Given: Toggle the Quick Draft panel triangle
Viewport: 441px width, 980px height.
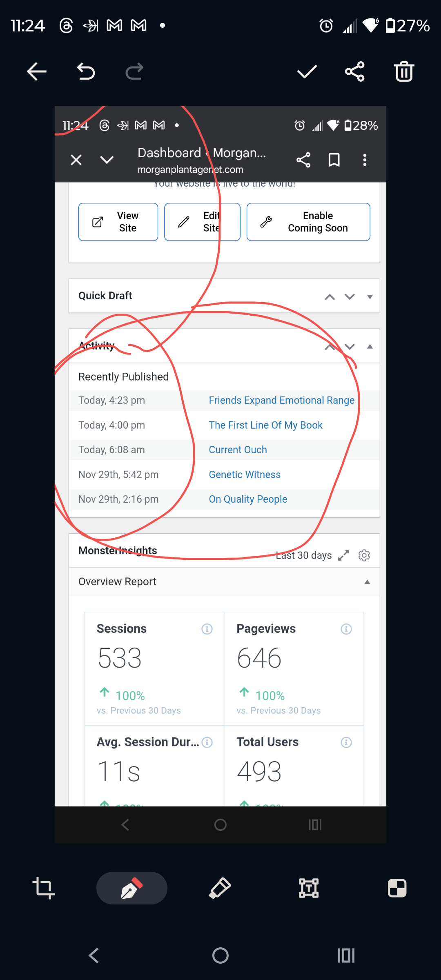Looking at the screenshot, I should coord(370,297).
